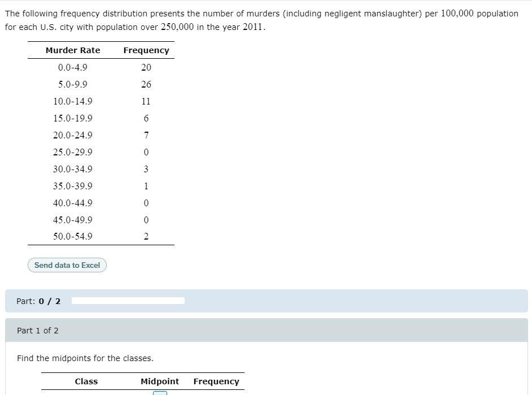Click the frequency value 26 in the table
Image resolution: width=532 pixels, height=395 pixels.
click(x=146, y=84)
